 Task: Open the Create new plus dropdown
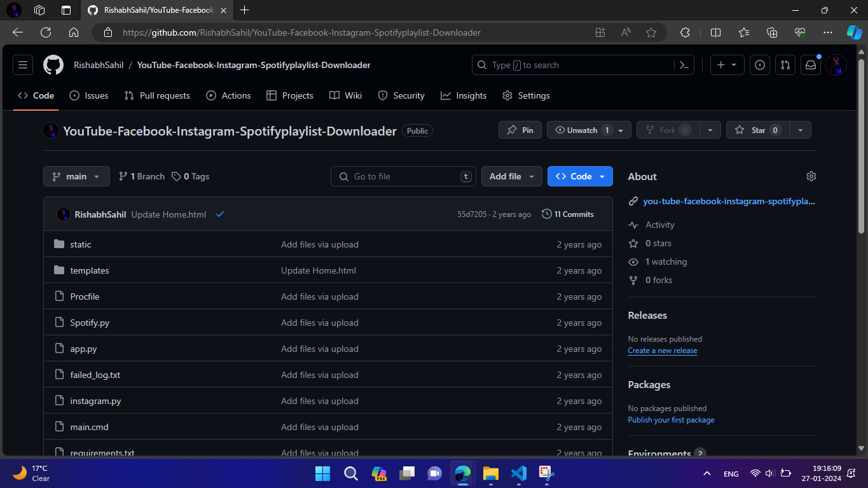click(x=727, y=65)
